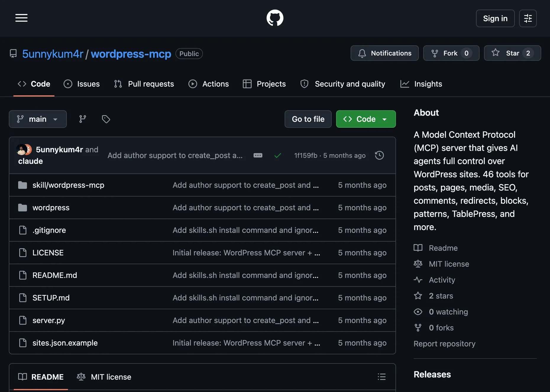
Task: Open 2 stars link
Action: (441, 296)
